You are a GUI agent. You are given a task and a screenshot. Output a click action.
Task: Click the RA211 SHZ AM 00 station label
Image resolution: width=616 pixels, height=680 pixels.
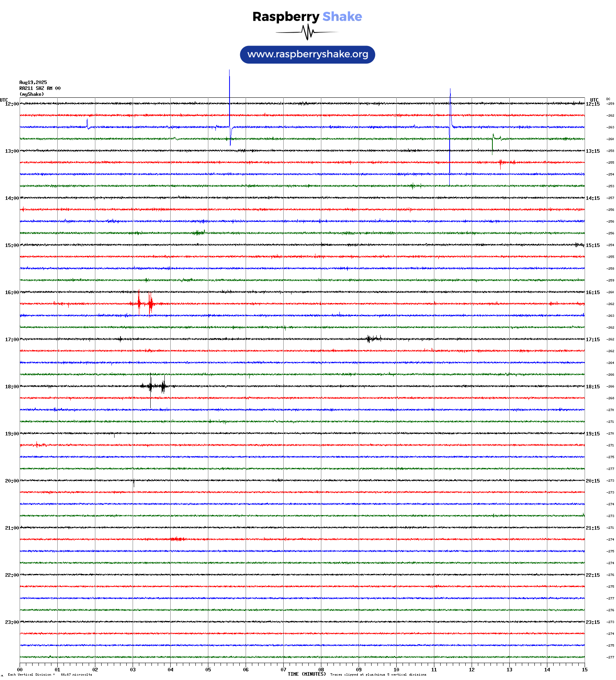click(40, 88)
